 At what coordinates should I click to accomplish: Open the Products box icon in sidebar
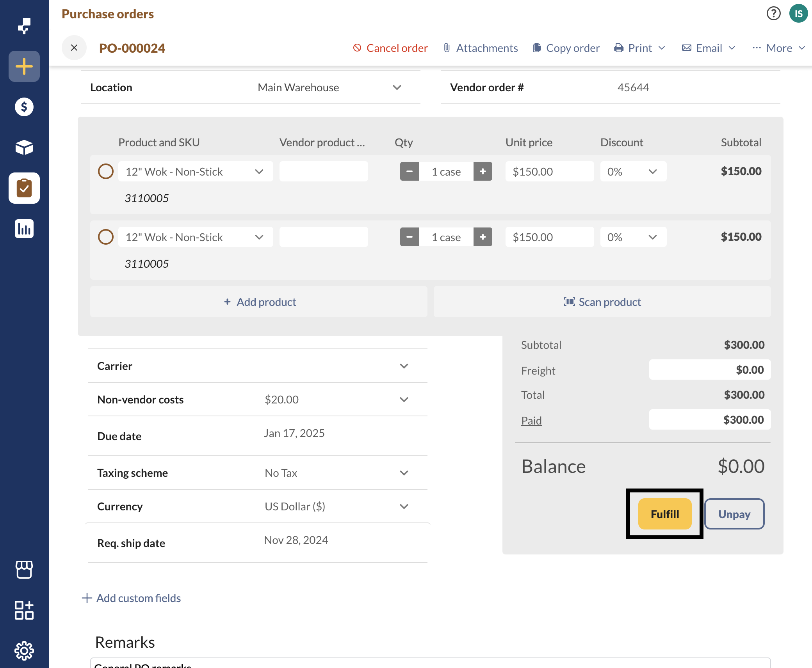tap(24, 147)
